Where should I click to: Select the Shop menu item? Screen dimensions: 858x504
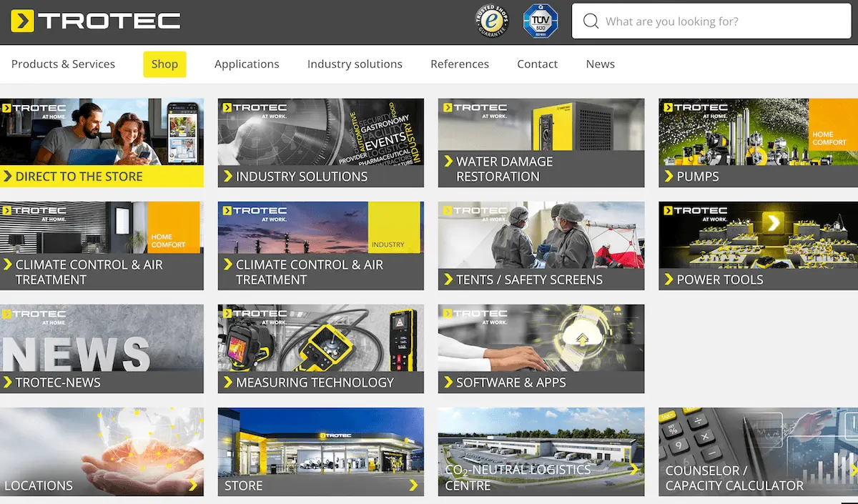tap(164, 64)
